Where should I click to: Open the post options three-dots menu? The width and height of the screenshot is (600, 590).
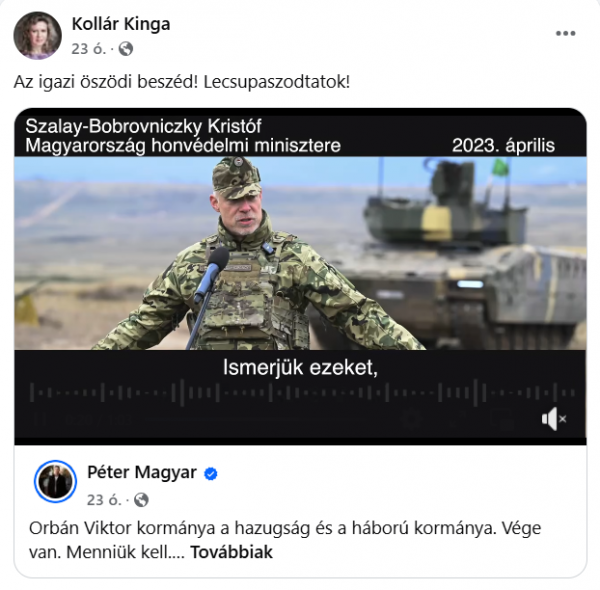click(x=565, y=34)
